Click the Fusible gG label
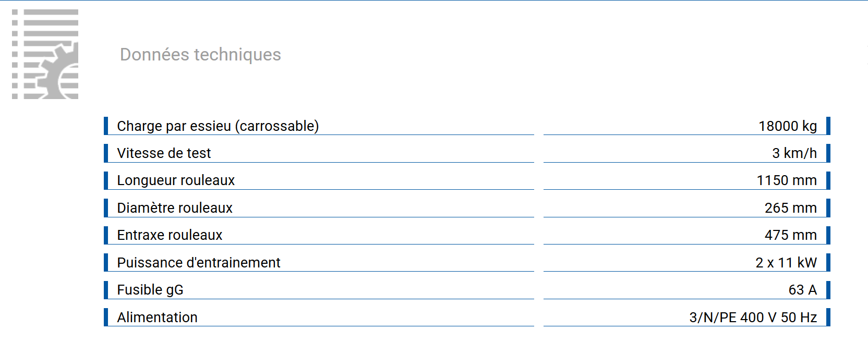This screenshot has width=868, height=342. pyautogui.click(x=150, y=290)
